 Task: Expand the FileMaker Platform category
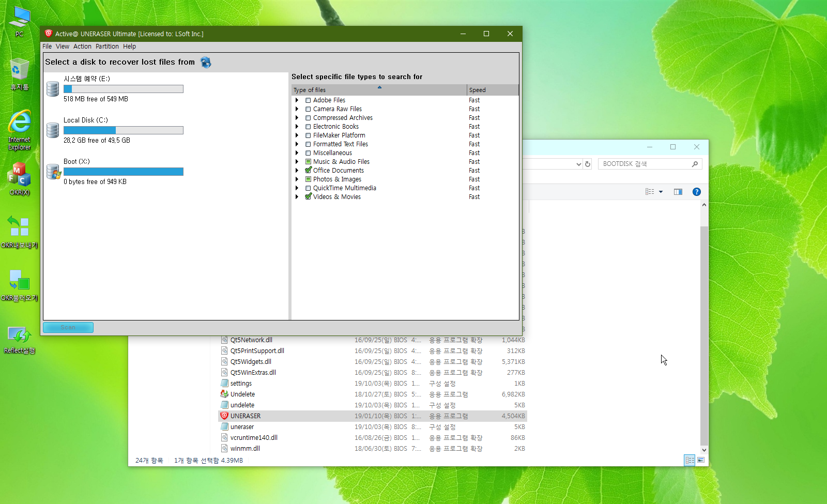click(297, 135)
